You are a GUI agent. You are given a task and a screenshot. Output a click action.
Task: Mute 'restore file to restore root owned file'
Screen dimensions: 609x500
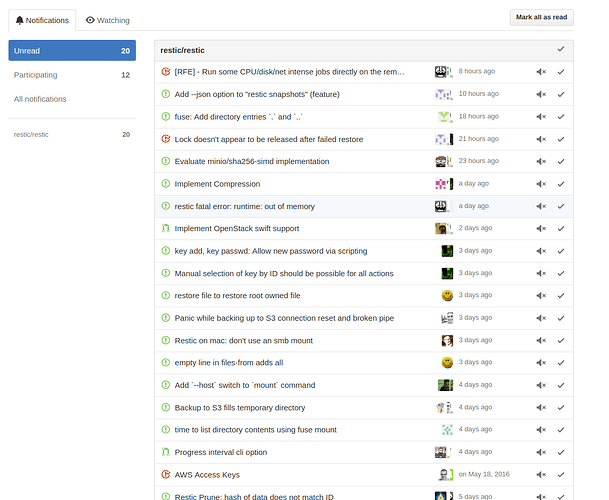[541, 296]
